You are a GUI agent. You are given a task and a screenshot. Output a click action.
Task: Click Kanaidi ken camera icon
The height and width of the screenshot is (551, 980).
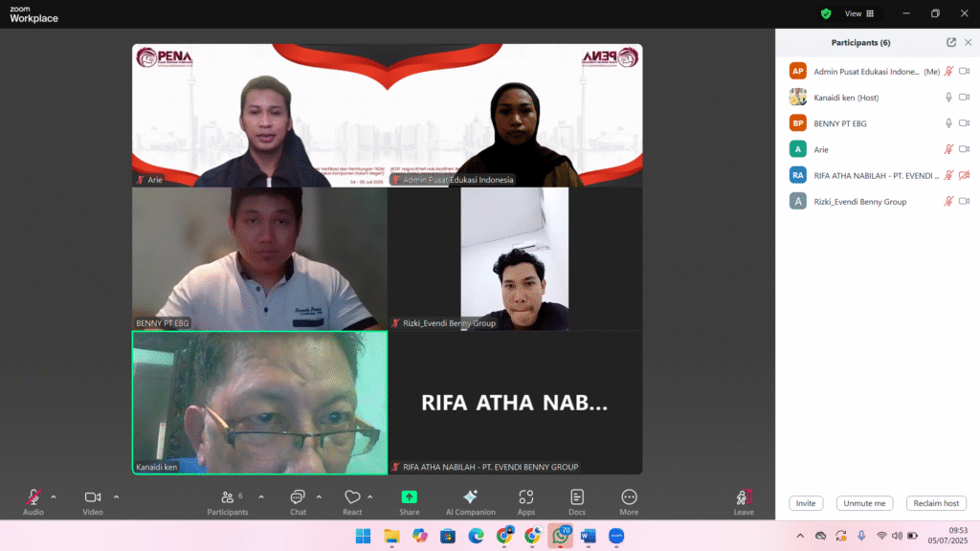point(965,98)
